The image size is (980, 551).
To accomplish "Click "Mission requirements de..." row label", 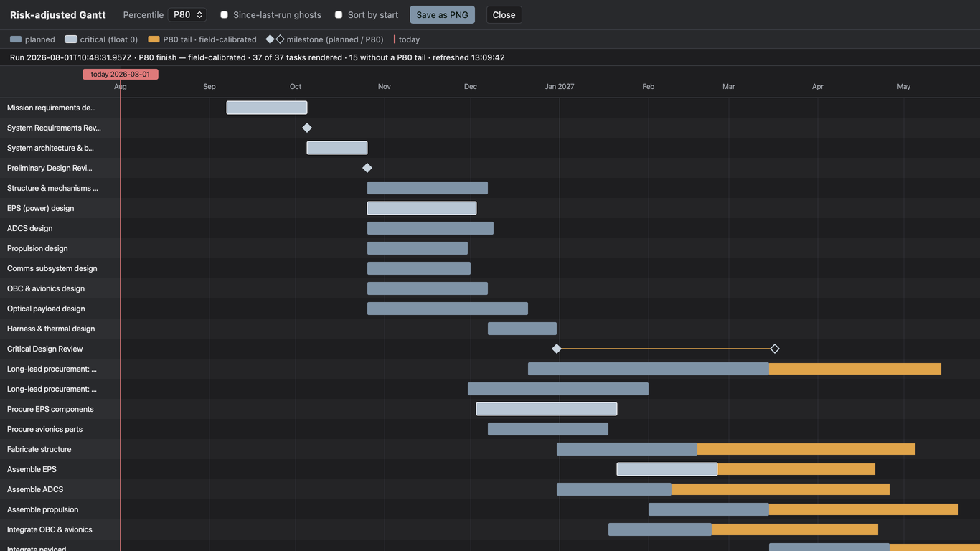I will (x=52, y=108).
